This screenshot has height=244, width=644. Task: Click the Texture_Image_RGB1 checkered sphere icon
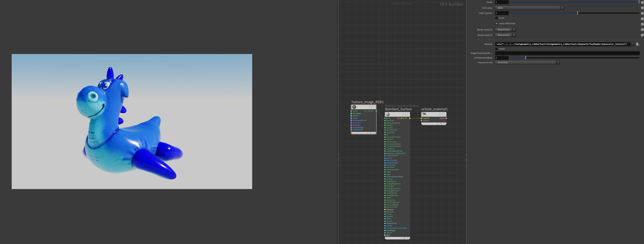354,107
